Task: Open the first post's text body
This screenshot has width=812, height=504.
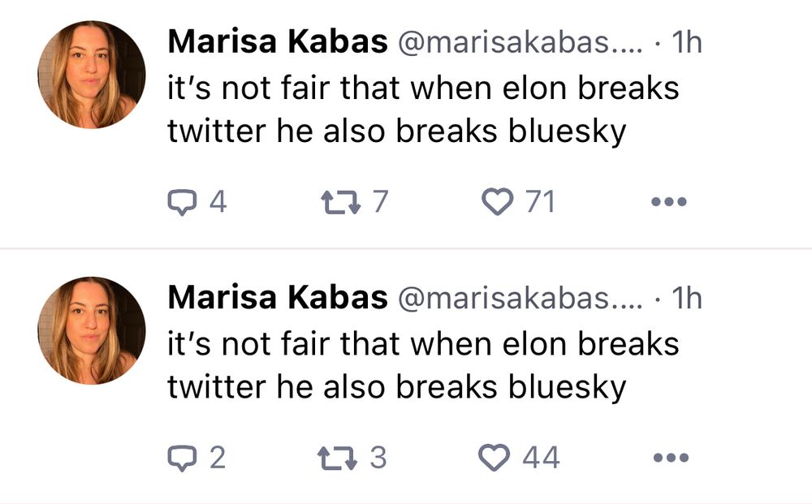Action: 422,110
